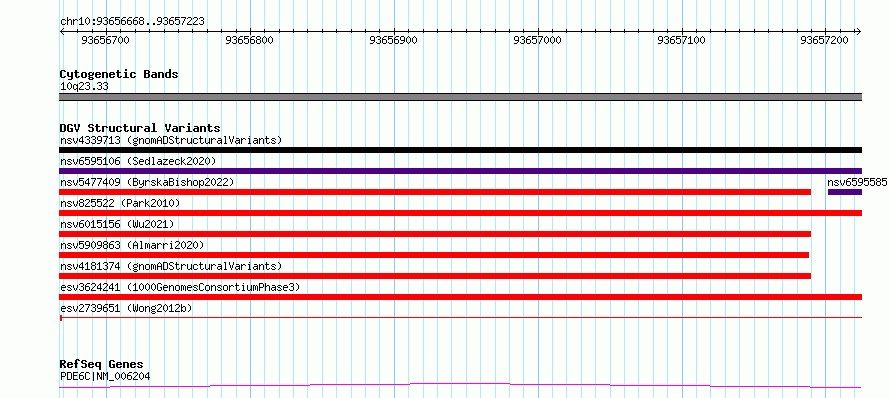The image size is (890, 398).
Task: Select the nsv4181374 gnomAD red bar
Action: (435, 276)
